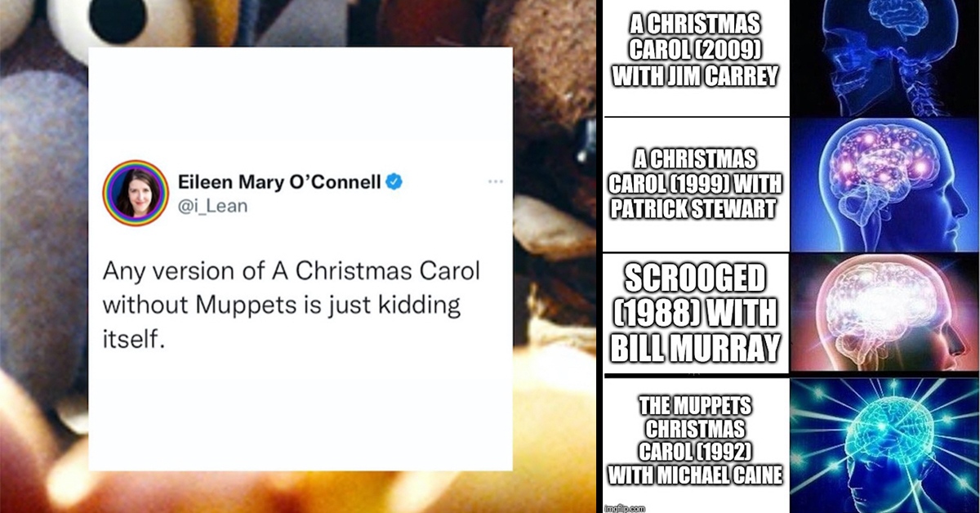Click the glowing skull brain image
Viewport: 980px width, 513px height.
point(885,57)
